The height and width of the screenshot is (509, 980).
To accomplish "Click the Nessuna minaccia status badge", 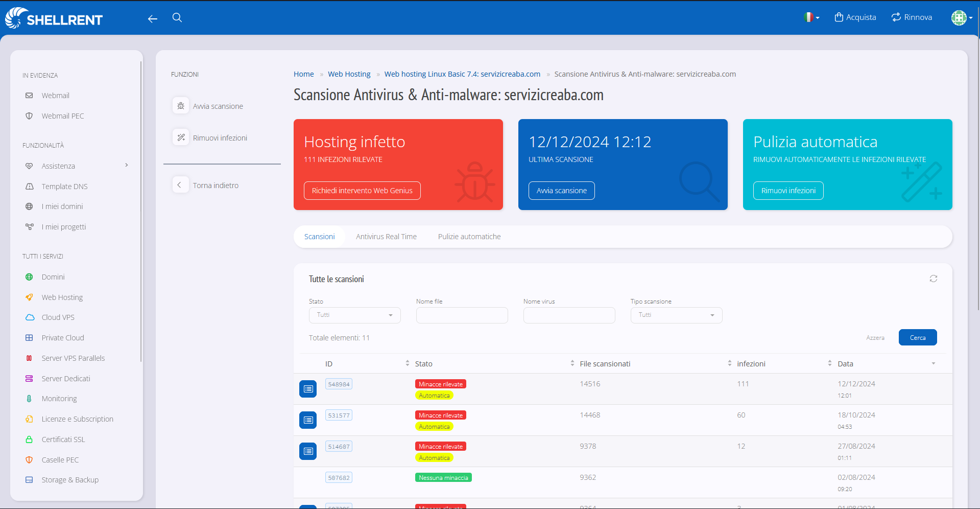I will pos(443,478).
